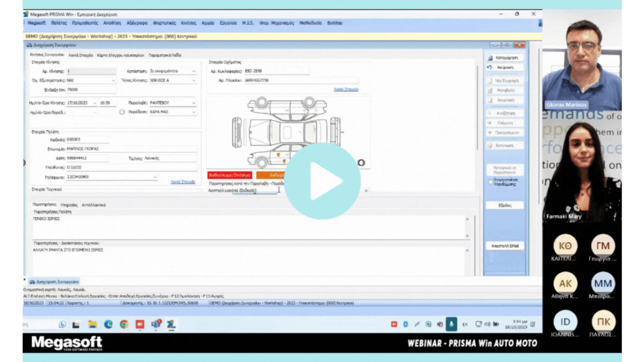Open the Πελάτες menu

[59, 23]
